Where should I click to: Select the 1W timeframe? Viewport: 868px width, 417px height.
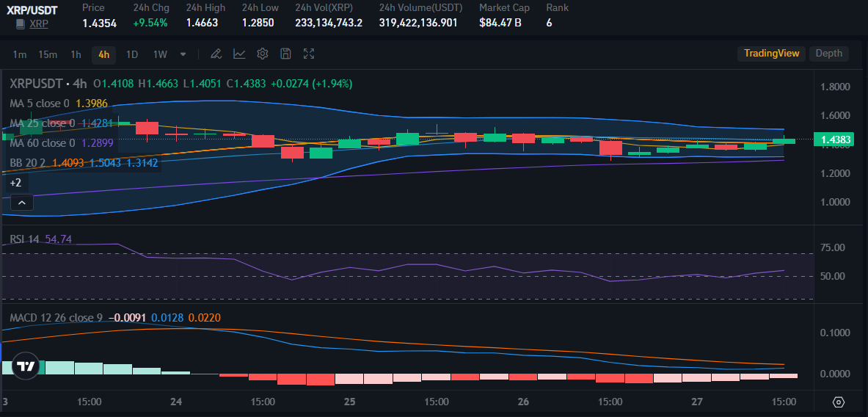pyautogui.click(x=160, y=54)
